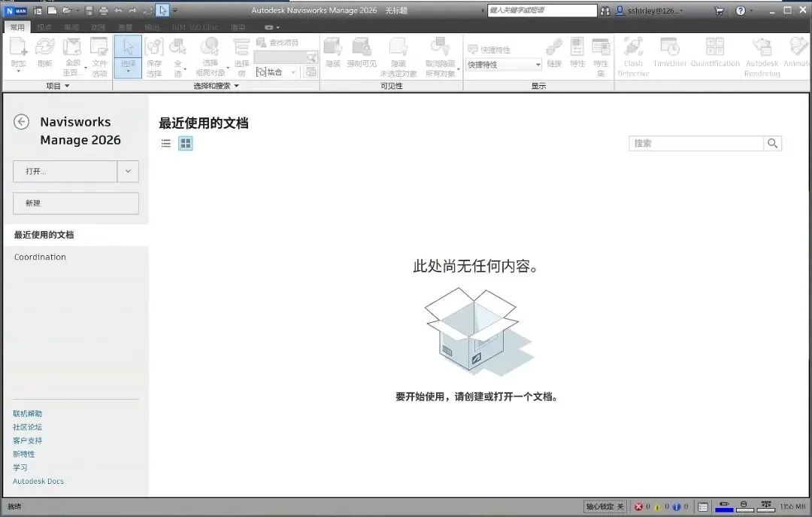The image size is (812, 517).
Task: Open the Autodesk Rendering tool
Action: click(x=762, y=57)
